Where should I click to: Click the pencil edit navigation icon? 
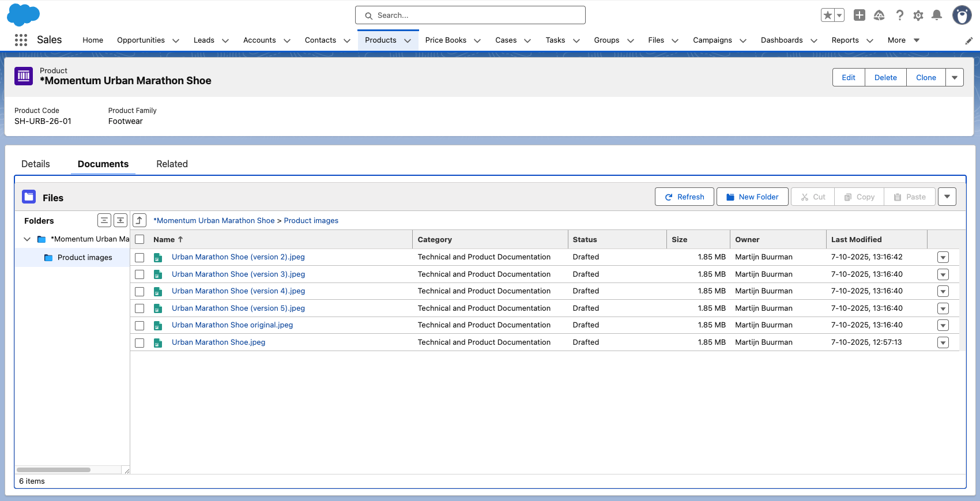coord(969,40)
